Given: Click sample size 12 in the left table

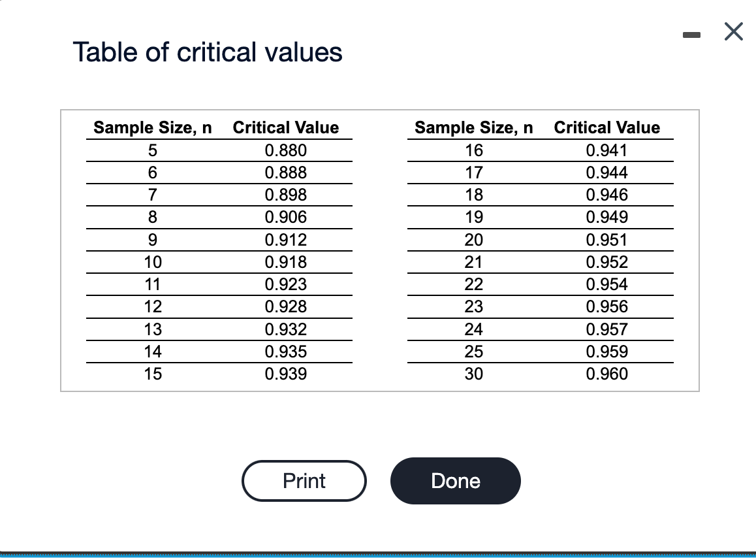Looking at the screenshot, I should coord(151,306).
